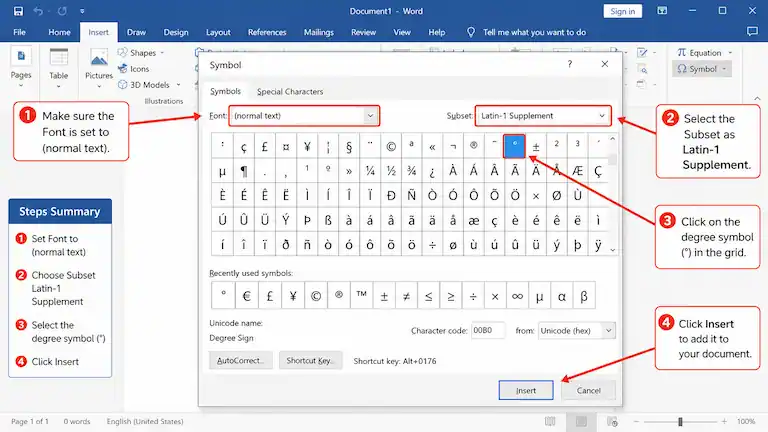Open the Mailings tab
Image resolution: width=768 pixels, height=432 pixels.
pyautogui.click(x=318, y=32)
